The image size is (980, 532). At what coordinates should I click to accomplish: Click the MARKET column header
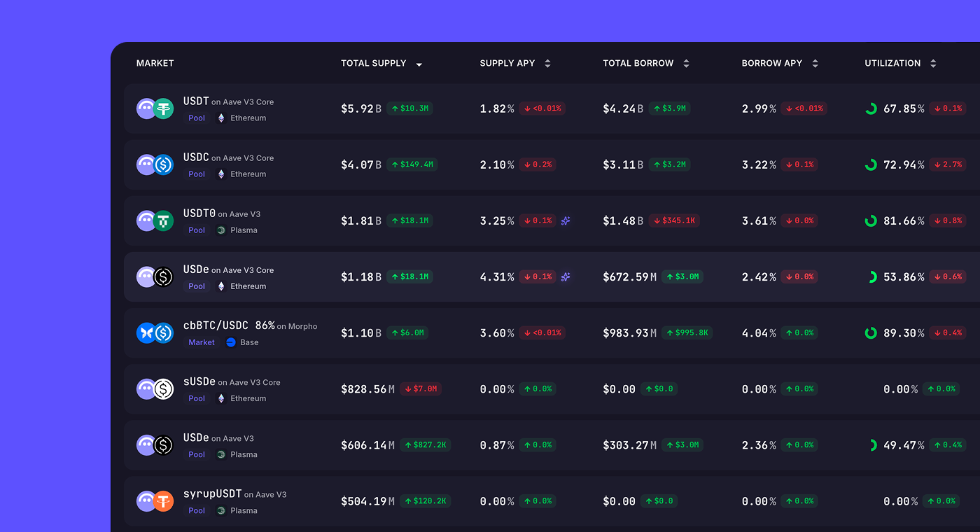(155, 63)
